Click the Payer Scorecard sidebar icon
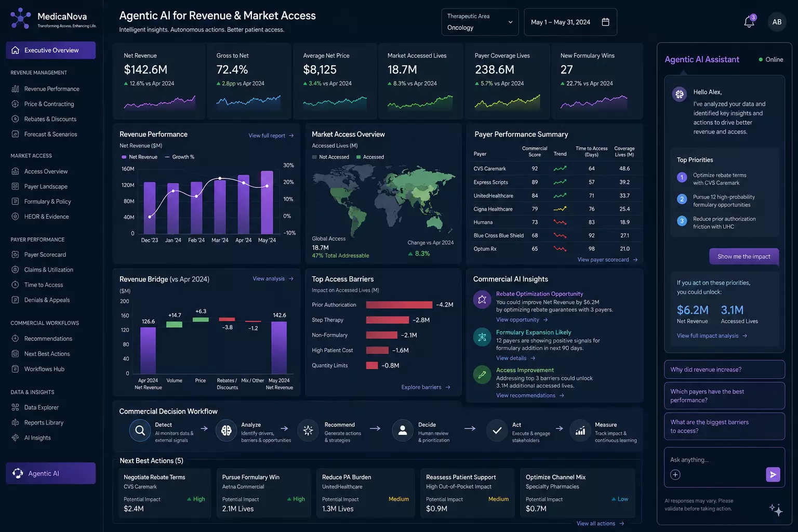The height and width of the screenshot is (532, 798). point(15,255)
